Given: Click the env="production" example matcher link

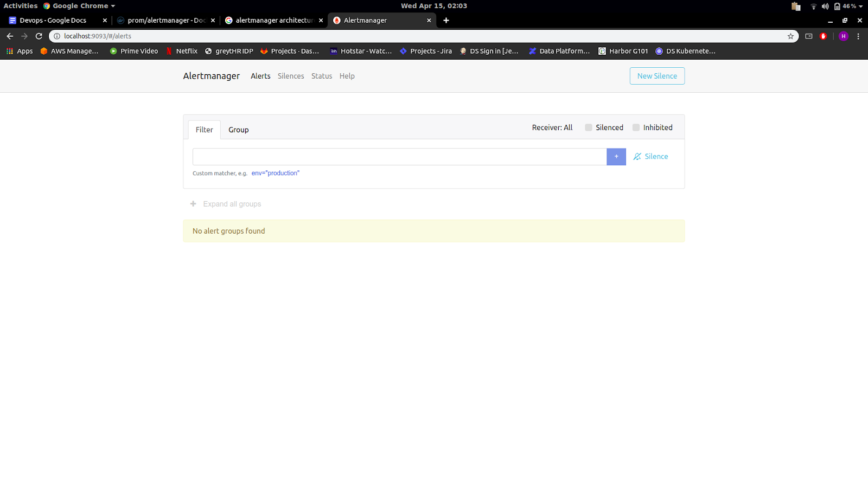Looking at the screenshot, I should tap(275, 174).
